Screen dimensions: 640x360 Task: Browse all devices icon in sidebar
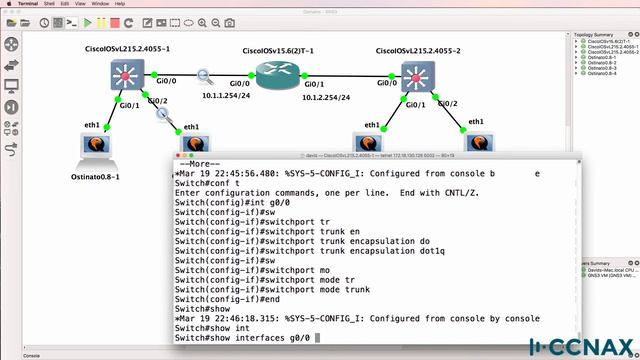(11, 128)
